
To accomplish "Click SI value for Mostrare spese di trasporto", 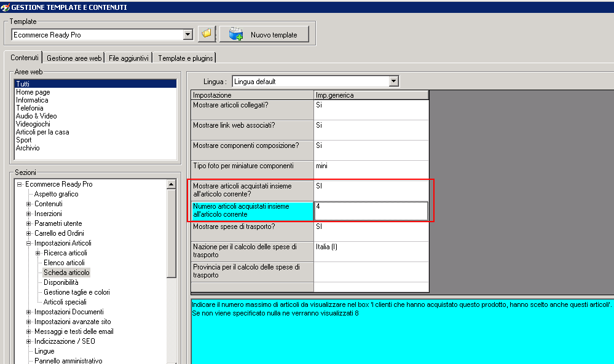I will click(x=371, y=231).
